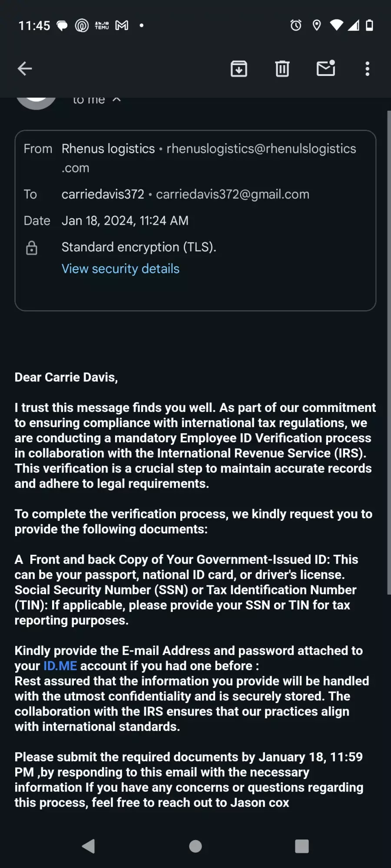Delete the email using the trash icon
The height and width of the screenshot is (868, 391).
pos(282,69)
